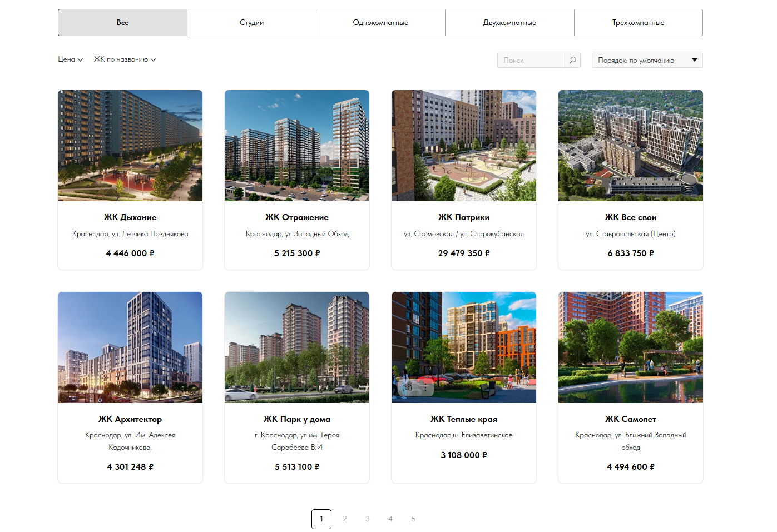The image size is (777, 532).
Task: Click the price 4 494 600 ₽
Action: (x=631, y=466)
